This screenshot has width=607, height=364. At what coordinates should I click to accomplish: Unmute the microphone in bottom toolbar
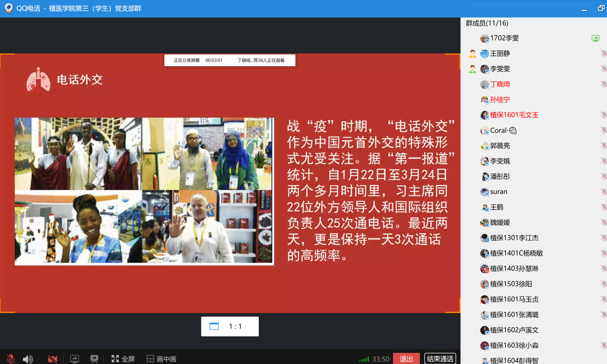point(10,359)
